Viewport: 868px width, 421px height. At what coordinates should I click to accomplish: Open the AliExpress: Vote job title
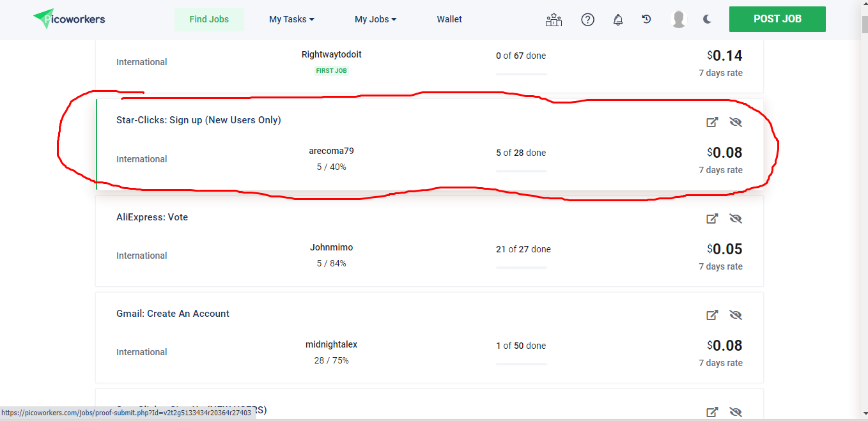tap(152, 217)
